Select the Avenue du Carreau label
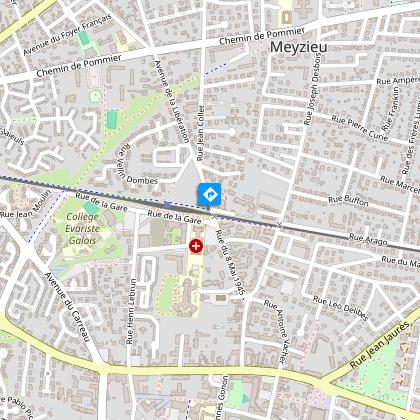420x420 pixels. 67,307
